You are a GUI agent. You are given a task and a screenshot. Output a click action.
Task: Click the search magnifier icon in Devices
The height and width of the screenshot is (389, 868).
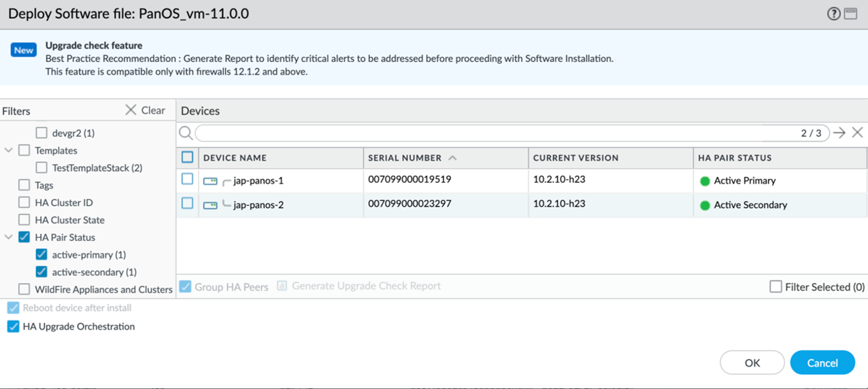point(185,133)
